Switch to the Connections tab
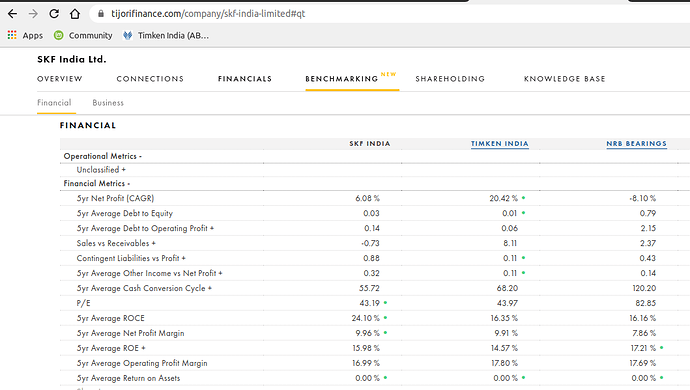The width and height of the screenshot is (690, 390). (150, 79)
